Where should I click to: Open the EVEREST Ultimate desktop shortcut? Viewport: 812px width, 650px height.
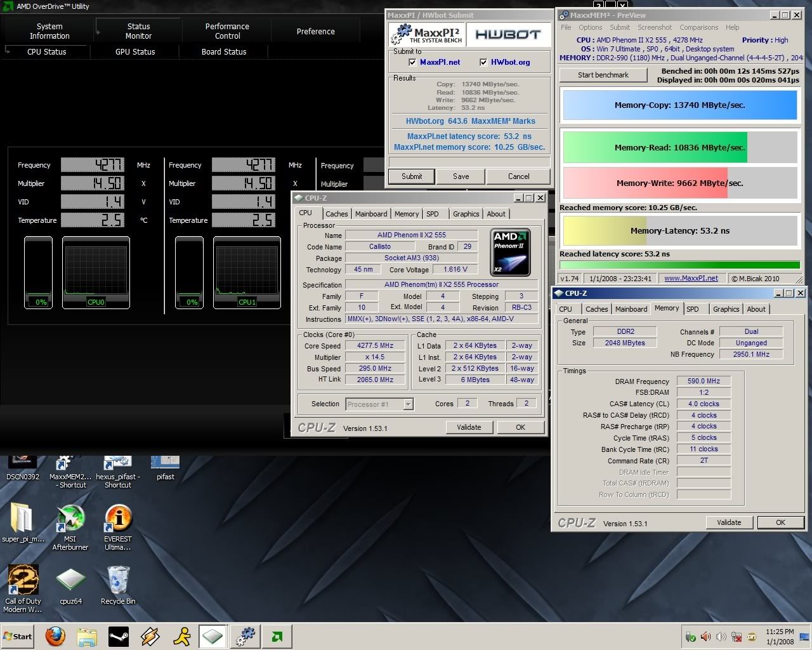click(x=118, y=527)
